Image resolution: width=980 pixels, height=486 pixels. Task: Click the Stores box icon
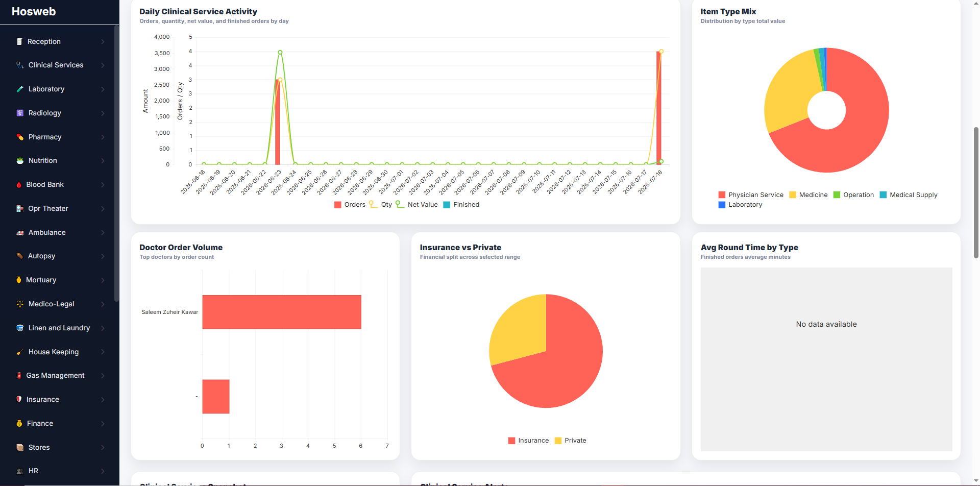coord(20,448)
